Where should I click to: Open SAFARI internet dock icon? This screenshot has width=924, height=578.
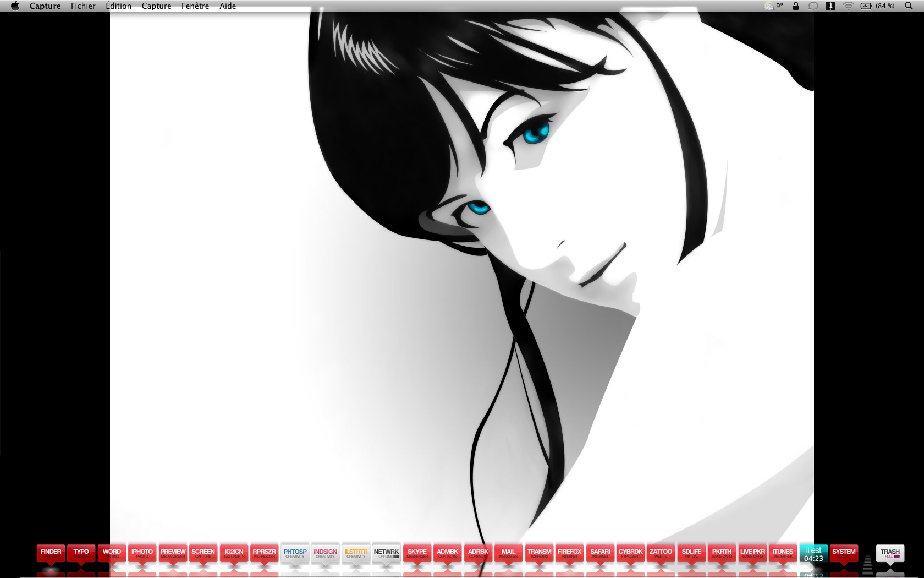[x=600, y=553]
